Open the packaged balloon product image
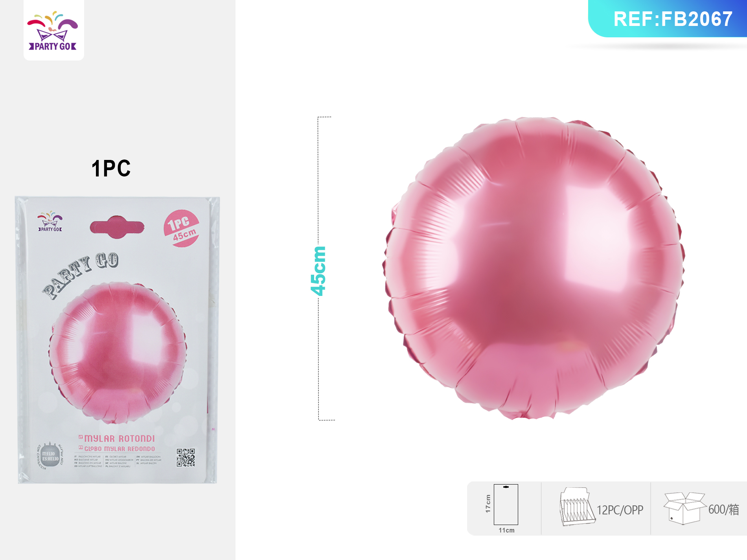The height and width of the screenshot is (560, 747). [x=117, y=340]
